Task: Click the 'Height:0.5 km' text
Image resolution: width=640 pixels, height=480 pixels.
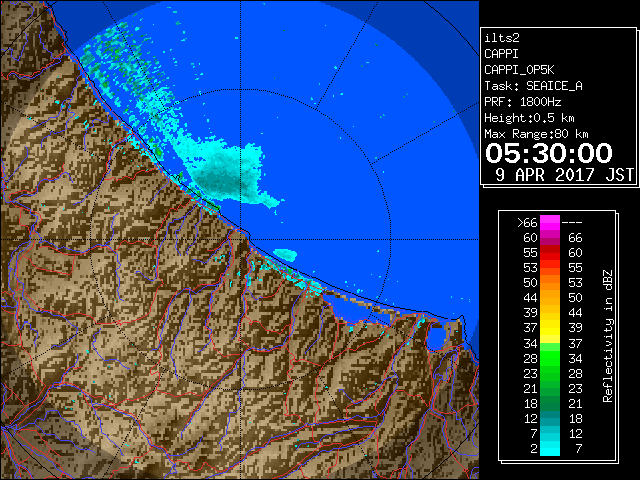Action: [529, 118]
